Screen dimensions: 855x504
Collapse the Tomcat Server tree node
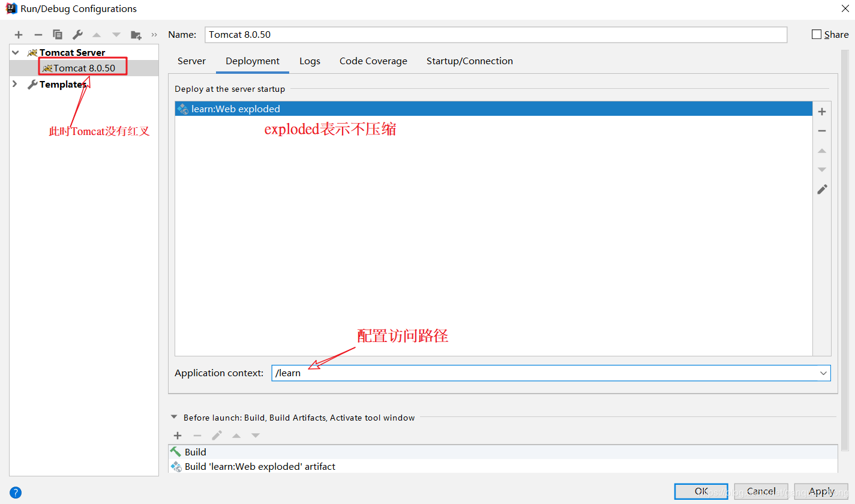click(16, 53)
